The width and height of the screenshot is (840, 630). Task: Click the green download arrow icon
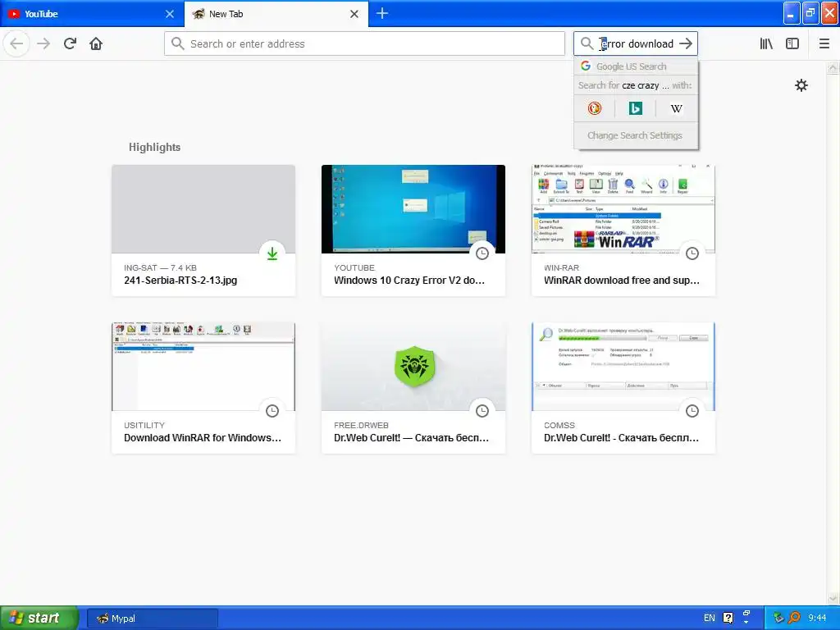coord(272,253)
